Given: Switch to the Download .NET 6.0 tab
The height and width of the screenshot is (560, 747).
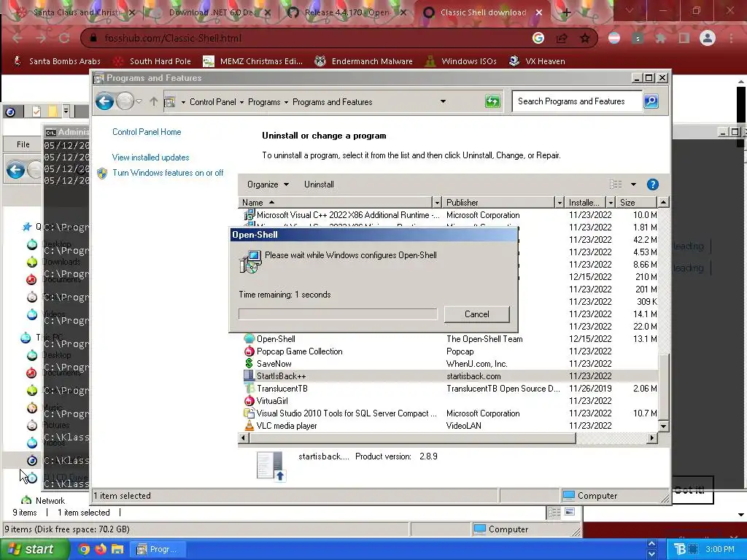Looking at the screenshot, I should (213, 12).
